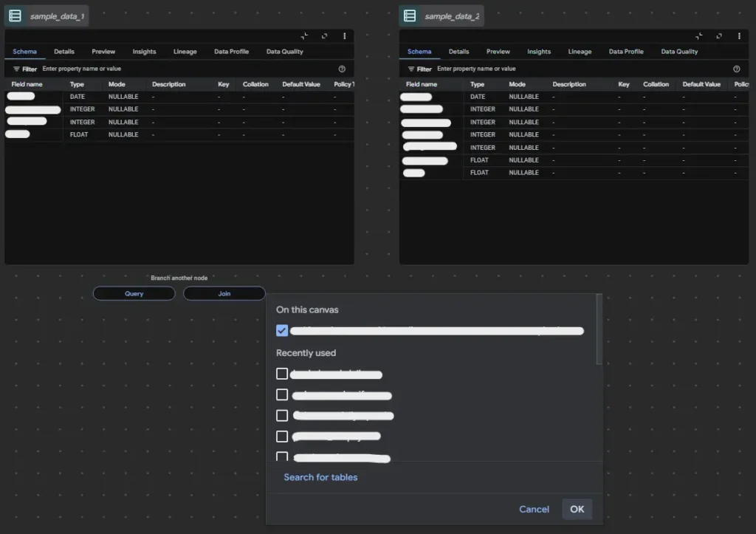Click FLOAT type cell in sample_data_1
The image size is (756, 534).
click(x=79, y=134)
